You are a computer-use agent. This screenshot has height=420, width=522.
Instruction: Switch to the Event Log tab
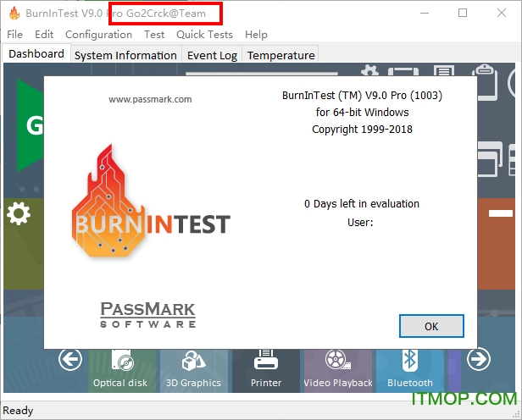212,55
